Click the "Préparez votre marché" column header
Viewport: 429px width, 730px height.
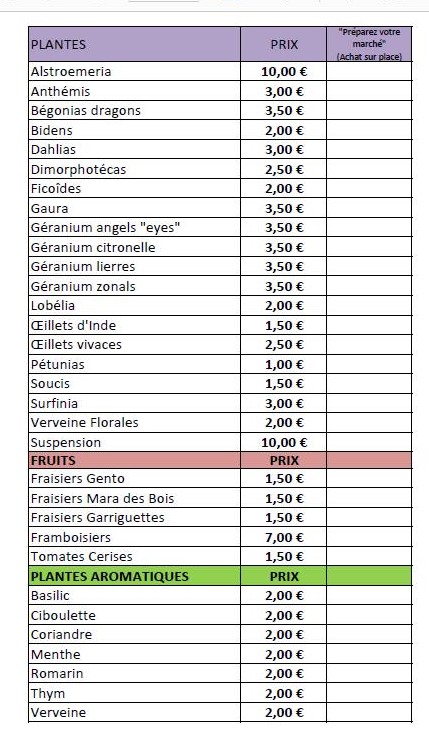[369, 44]
